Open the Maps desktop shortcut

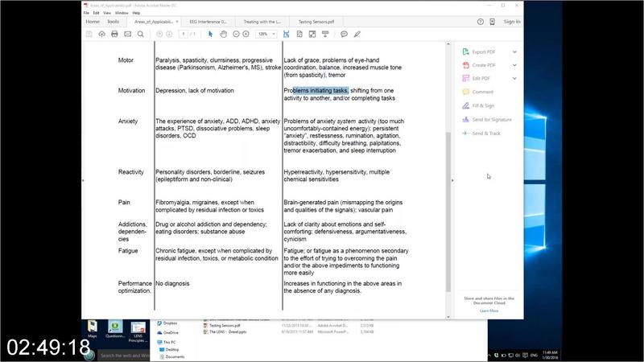tap(93, 329)
